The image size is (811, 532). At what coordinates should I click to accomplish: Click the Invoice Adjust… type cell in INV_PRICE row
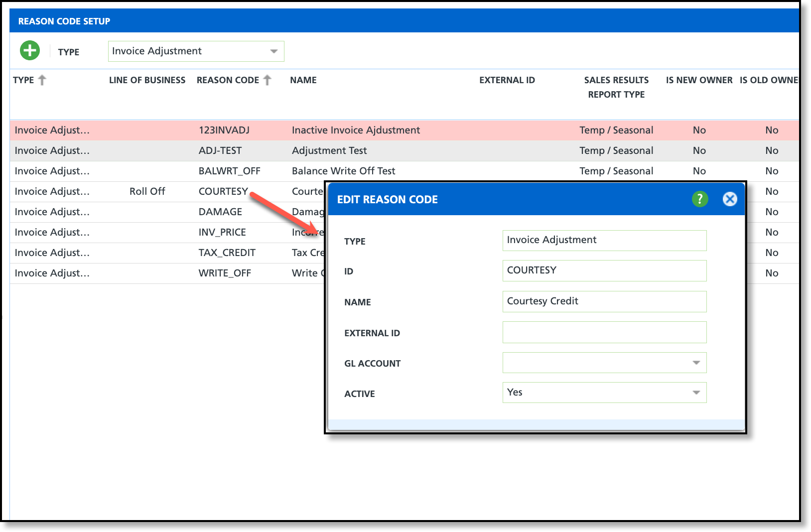pos(52,232)
